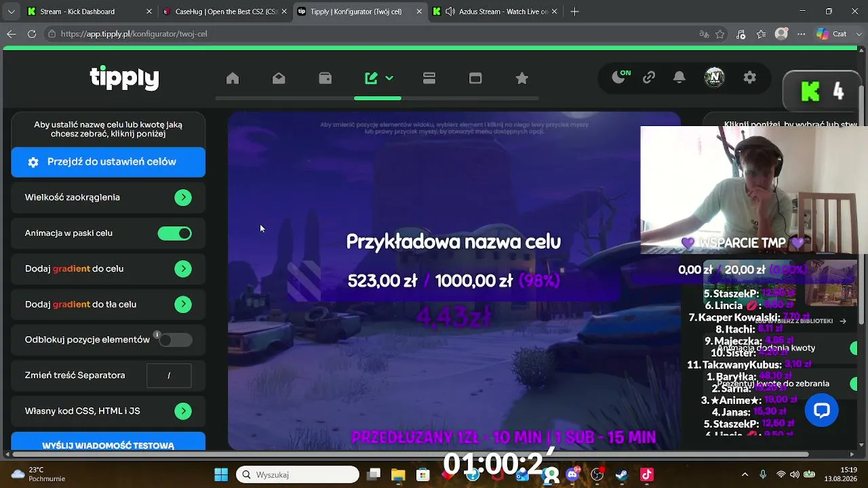
Task: Open the Tipply settings gear icon
Action: 749,78
